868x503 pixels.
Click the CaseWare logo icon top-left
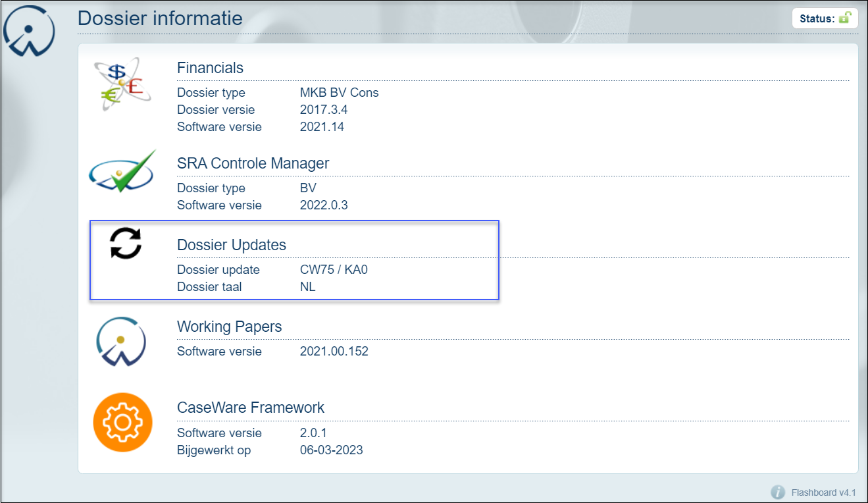[x=30, y=31]
